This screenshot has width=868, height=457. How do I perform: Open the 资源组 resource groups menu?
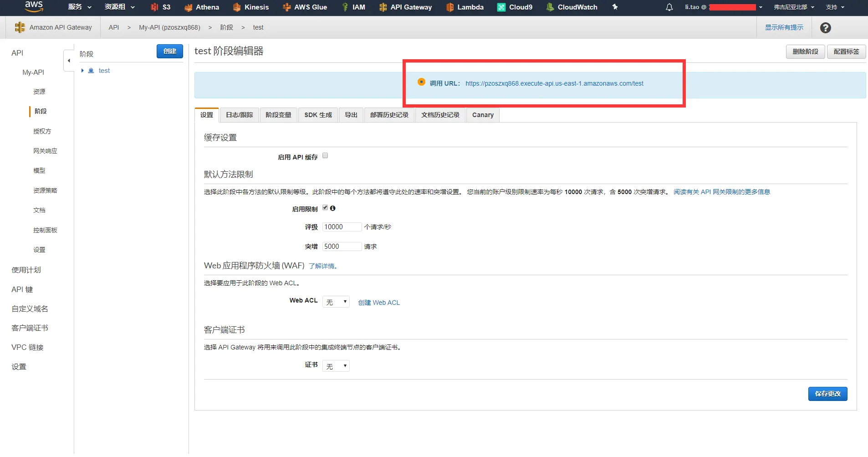(x=120, y=7)
